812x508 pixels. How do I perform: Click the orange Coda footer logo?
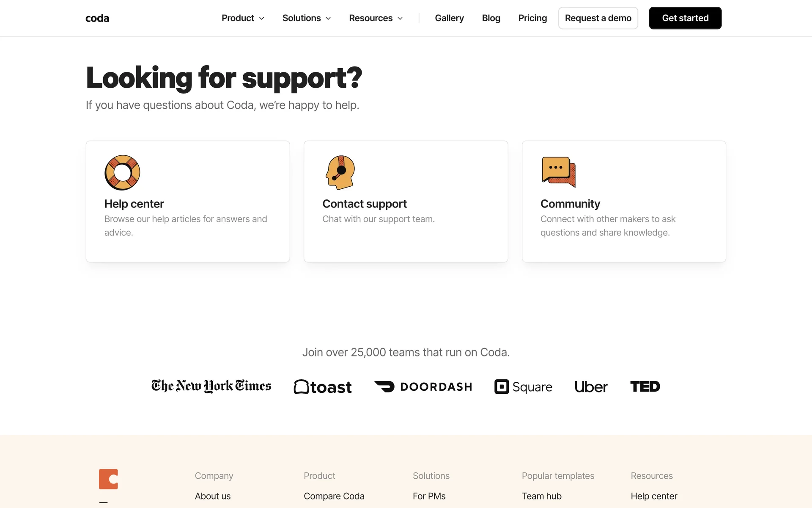tap(108, 479)
